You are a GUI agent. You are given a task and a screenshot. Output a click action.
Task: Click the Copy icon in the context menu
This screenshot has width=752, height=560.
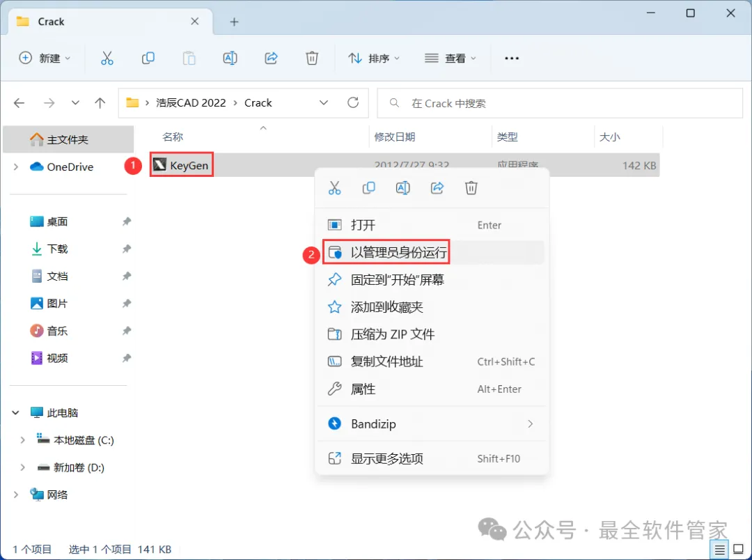[x=368, y=188]
